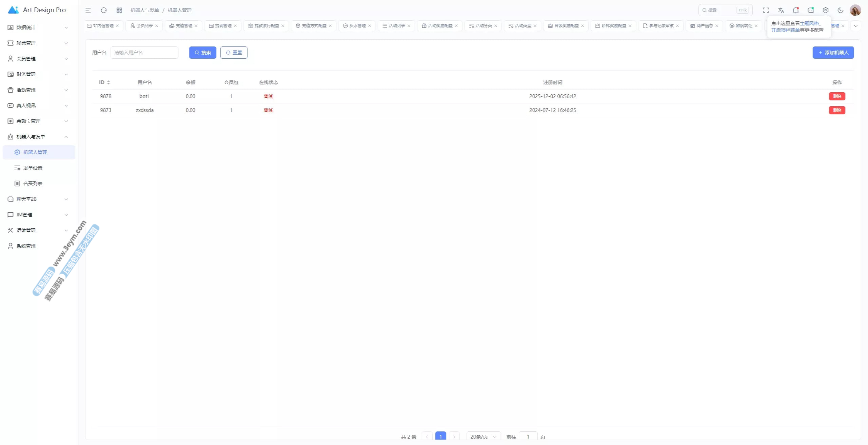Open the tab list overflow dropdown arrow
This screenshot has height=445, width=868.
[856, 26]
